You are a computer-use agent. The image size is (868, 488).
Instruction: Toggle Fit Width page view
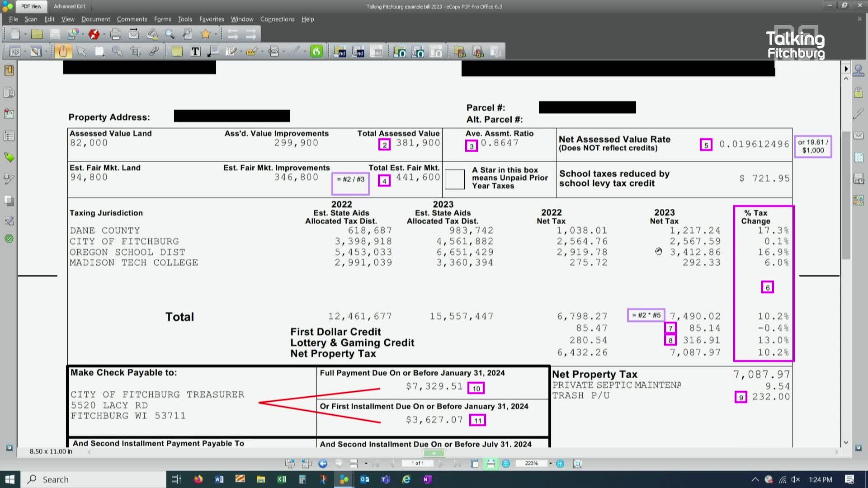pyautogui.click(x=491, y=463)
